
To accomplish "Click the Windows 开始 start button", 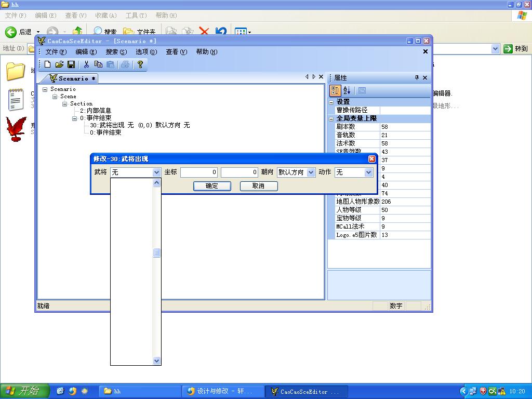I will [24, 391].
